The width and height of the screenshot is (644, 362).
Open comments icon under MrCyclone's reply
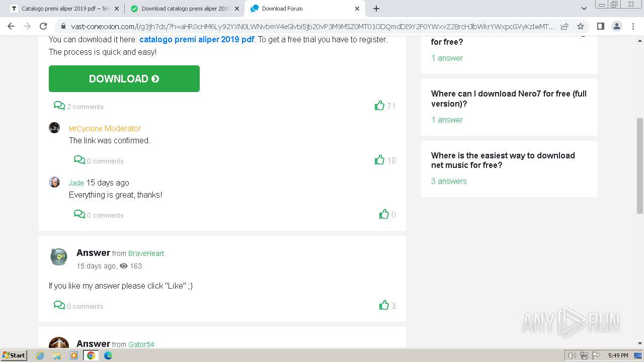[x=79, y=160]
